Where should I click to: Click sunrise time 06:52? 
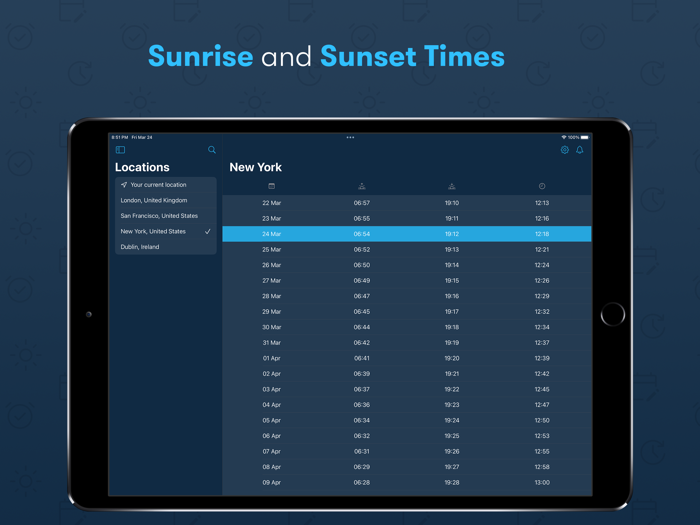pos(362,250)
